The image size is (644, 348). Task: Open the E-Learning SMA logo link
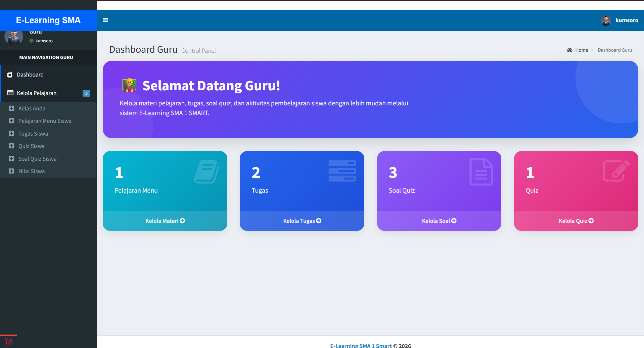48,20
